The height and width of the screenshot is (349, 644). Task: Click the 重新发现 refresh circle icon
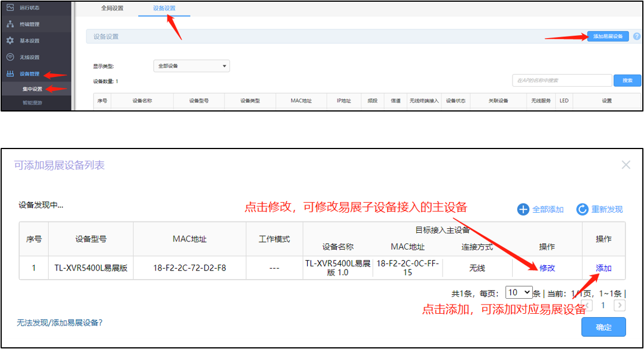pos(582,209)
